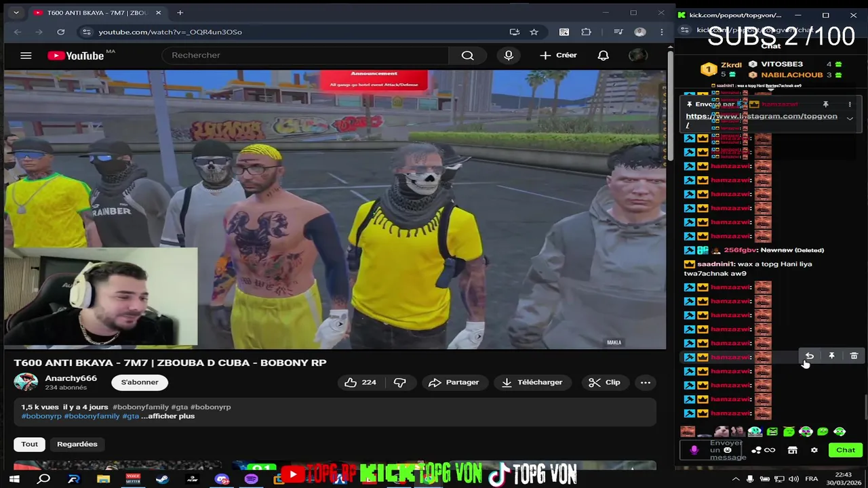Click the #bobonyfamily hashtag in description
Viewport: 868px width, 488px height.
(x=140, y=407)
